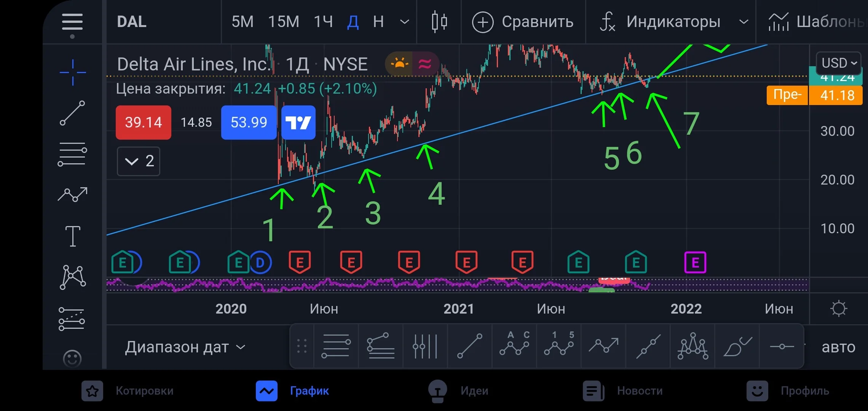The width and height of the screenshot is (868, 411).
Task: Tap the TradingView logo button
Action: pos(298,123)
